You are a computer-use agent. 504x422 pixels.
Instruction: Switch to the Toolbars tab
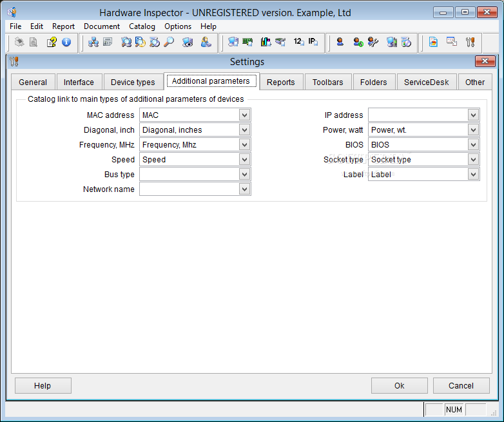pyautogui.click(x=327, y=82)
